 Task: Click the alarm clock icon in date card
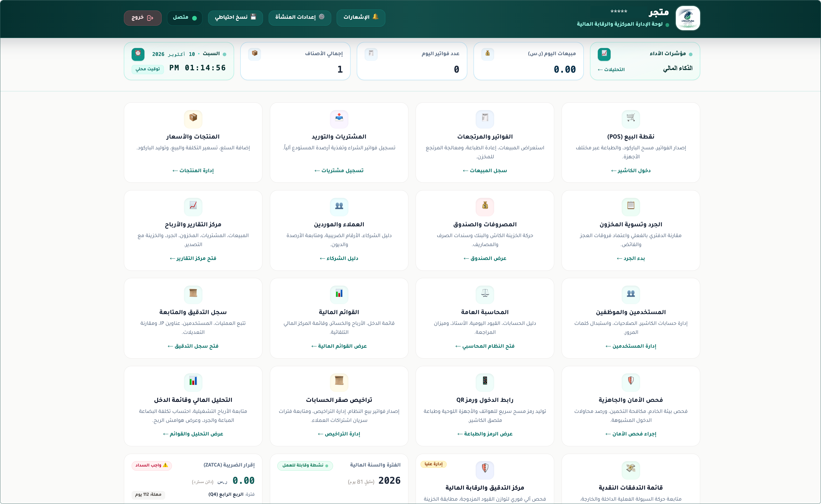[138, 54]
